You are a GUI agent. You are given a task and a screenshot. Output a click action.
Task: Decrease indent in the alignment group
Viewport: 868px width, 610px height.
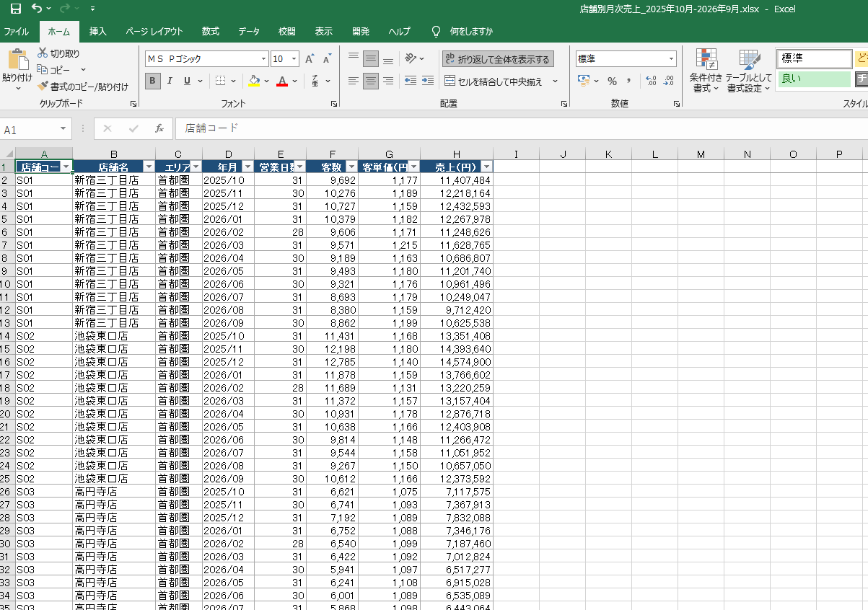click(410, 81)
